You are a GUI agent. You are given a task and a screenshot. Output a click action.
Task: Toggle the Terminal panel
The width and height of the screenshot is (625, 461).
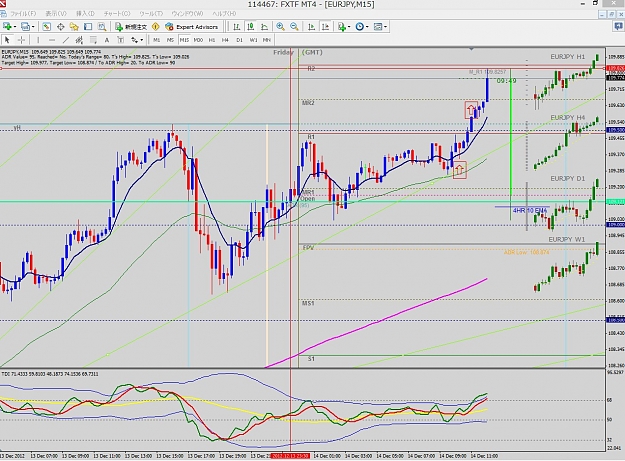click(88, 27)
